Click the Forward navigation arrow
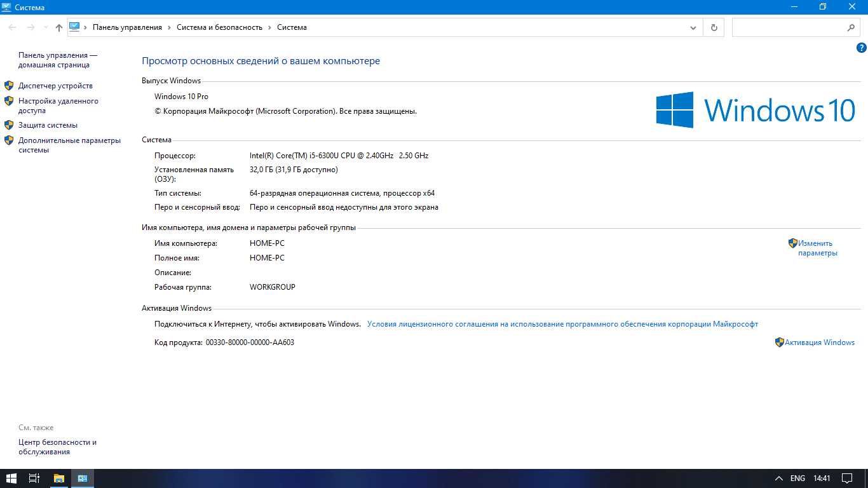868x488 pixels. (x=31, y=27)
